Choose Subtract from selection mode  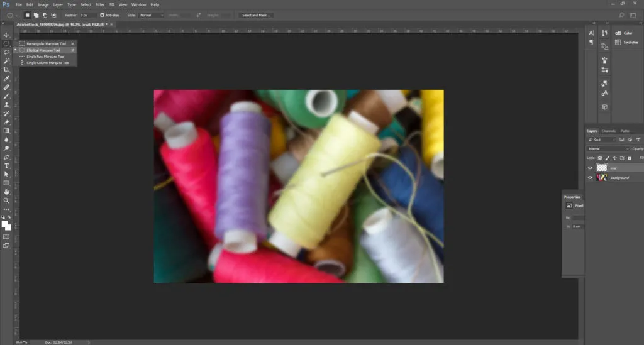(45, 15)
